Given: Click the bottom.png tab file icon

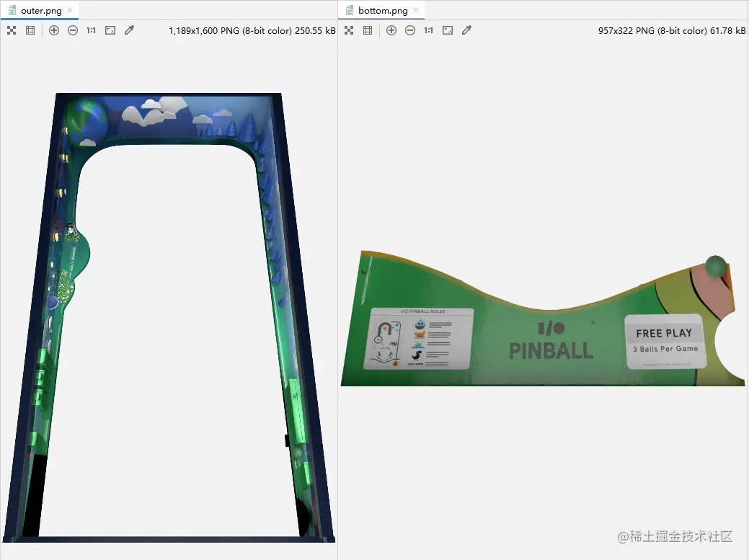Looking at the screenshot, I should (350, 10).
